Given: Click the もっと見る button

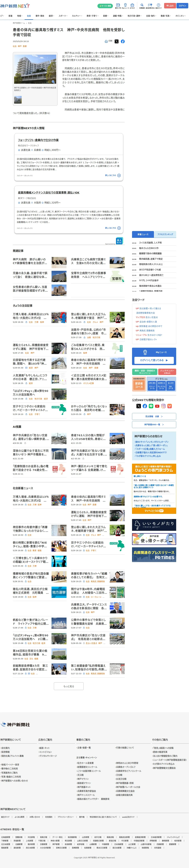Looking at the screenshot, I should [x=69, y=686].
